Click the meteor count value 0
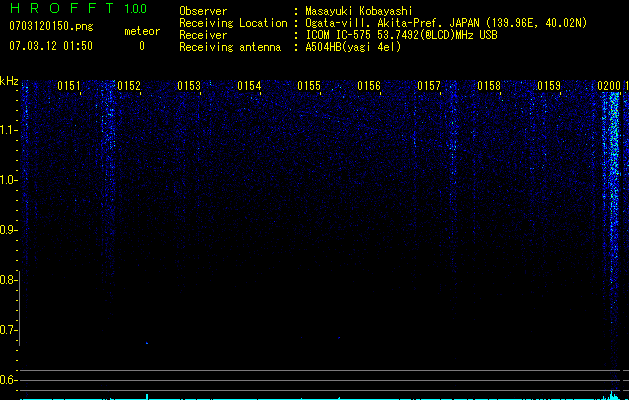Viewport: 629px width, 400px height. click(x=142, y=46)
